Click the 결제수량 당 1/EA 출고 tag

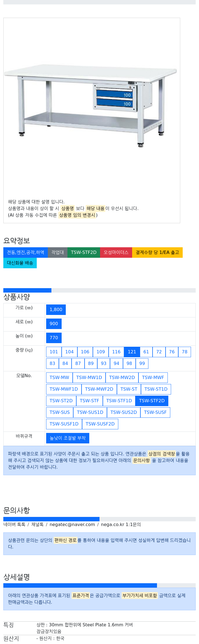157,253
